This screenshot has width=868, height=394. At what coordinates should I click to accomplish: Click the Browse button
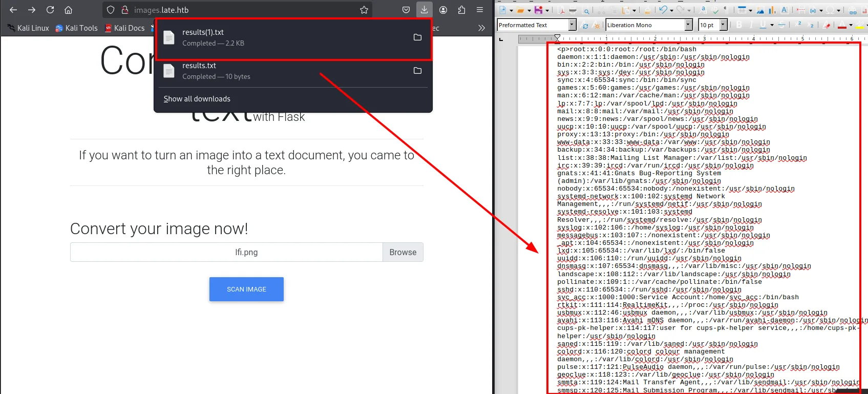coord(403,252)
